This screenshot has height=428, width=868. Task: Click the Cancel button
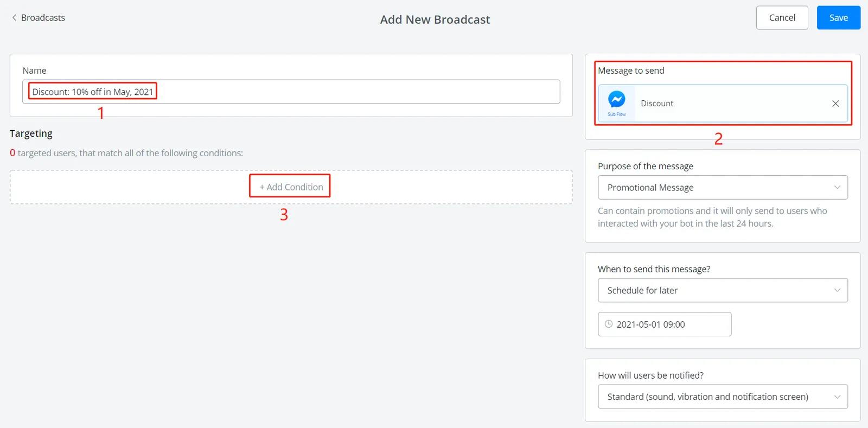(782, 18)
